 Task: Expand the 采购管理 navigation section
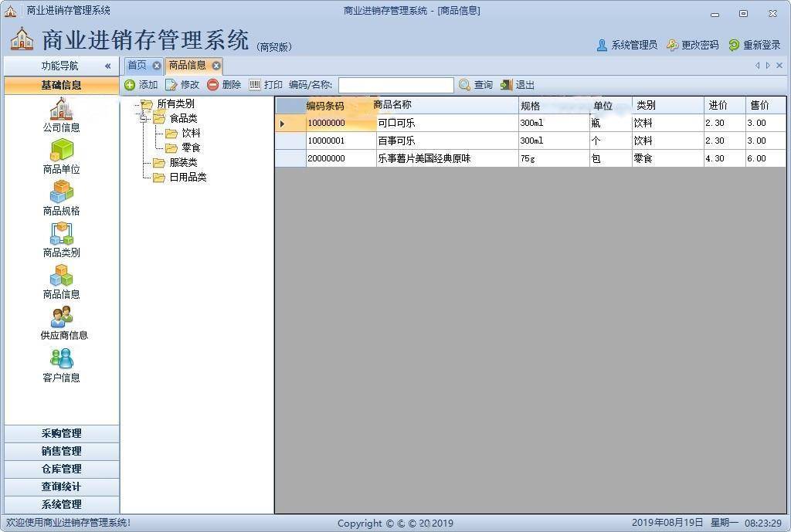(x=61, y=433)
